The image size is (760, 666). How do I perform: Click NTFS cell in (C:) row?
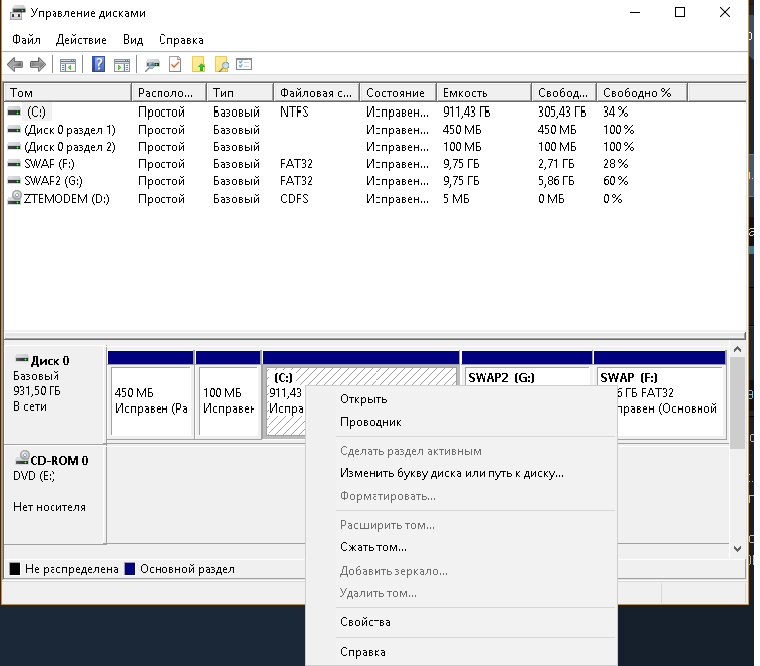(x=294, y=112)
